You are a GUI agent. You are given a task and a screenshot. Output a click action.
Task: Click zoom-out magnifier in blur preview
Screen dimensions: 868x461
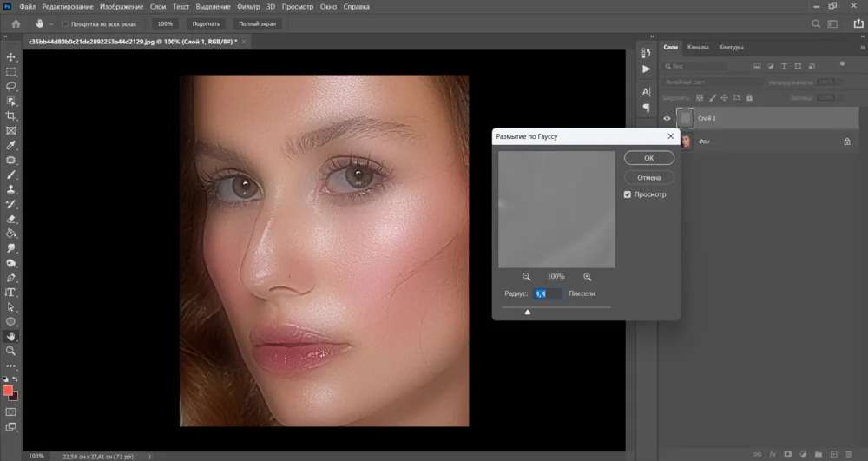(526, 277)
